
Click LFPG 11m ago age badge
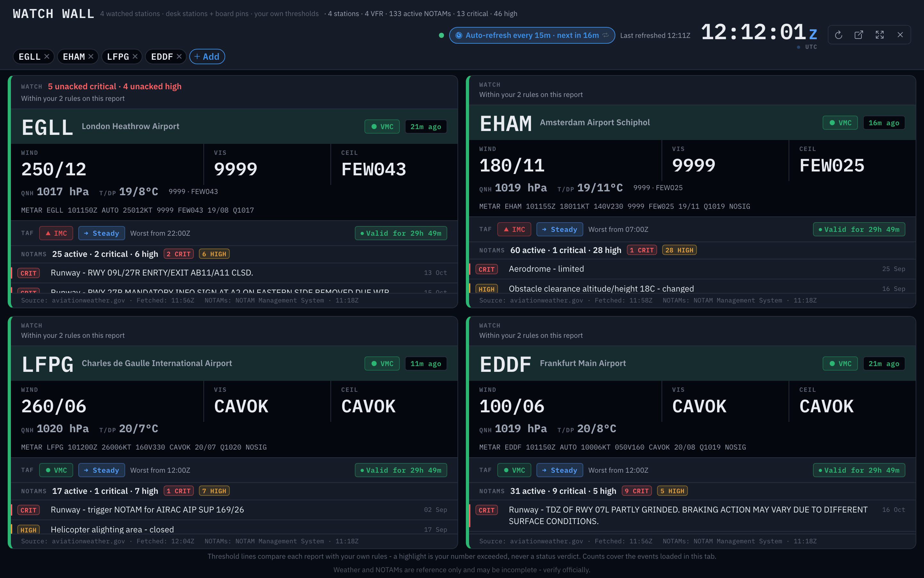426,363
